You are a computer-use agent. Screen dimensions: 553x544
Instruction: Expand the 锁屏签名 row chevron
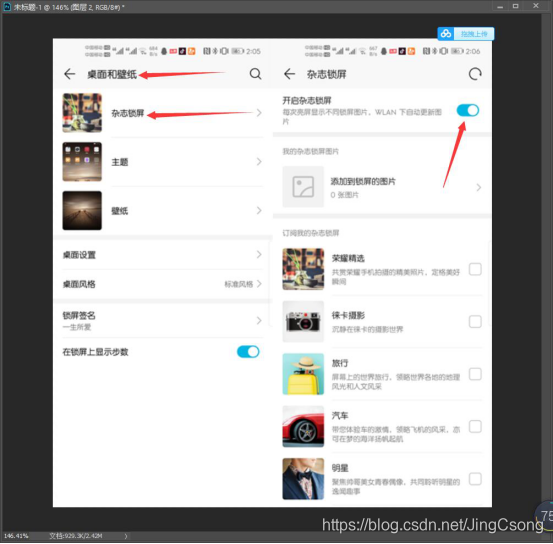pyautogui.click(x=259, y=321)
